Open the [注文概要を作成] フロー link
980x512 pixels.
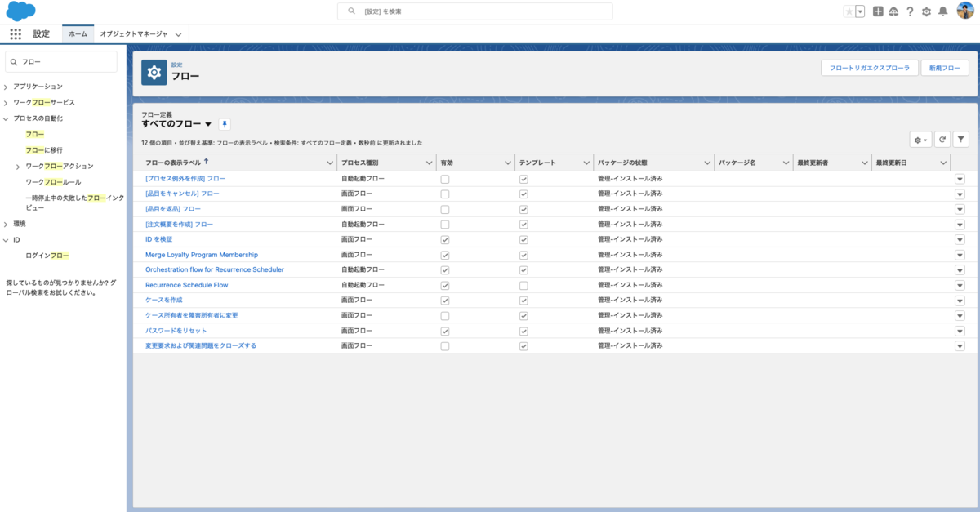coord(179,224)
